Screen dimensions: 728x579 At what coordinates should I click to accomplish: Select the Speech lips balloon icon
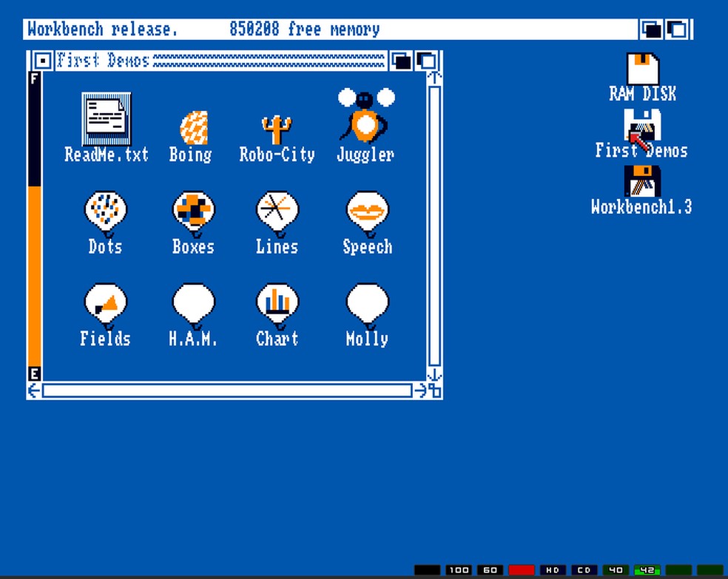point(367,214)
